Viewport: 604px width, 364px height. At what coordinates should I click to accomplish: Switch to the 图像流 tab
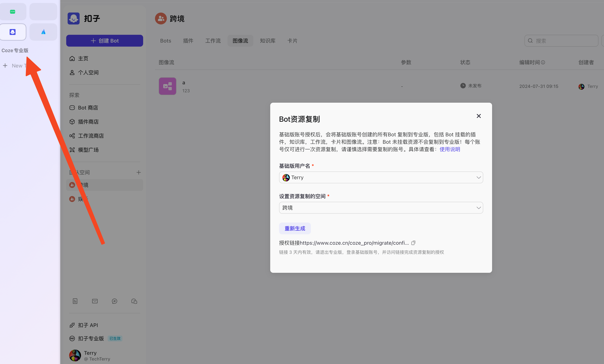tap(240, 41)
